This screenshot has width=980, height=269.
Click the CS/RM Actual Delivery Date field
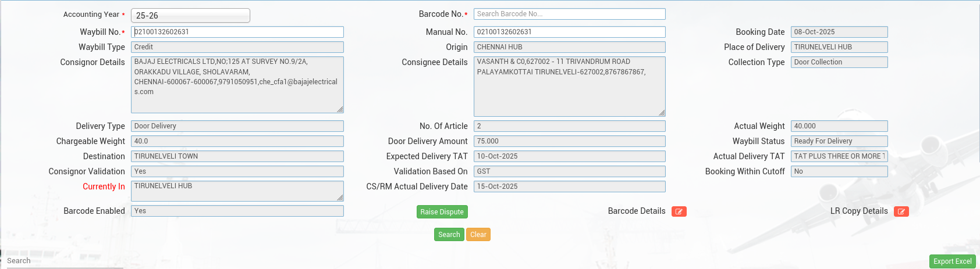(569, 186)
